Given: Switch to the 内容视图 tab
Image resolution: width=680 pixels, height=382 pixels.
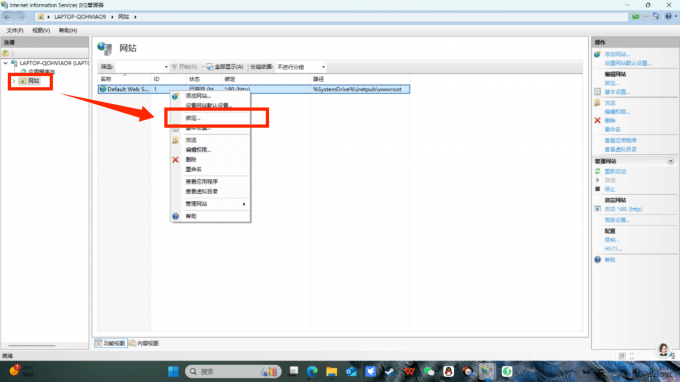Looking at the screenshot, I should click(144, 343).
